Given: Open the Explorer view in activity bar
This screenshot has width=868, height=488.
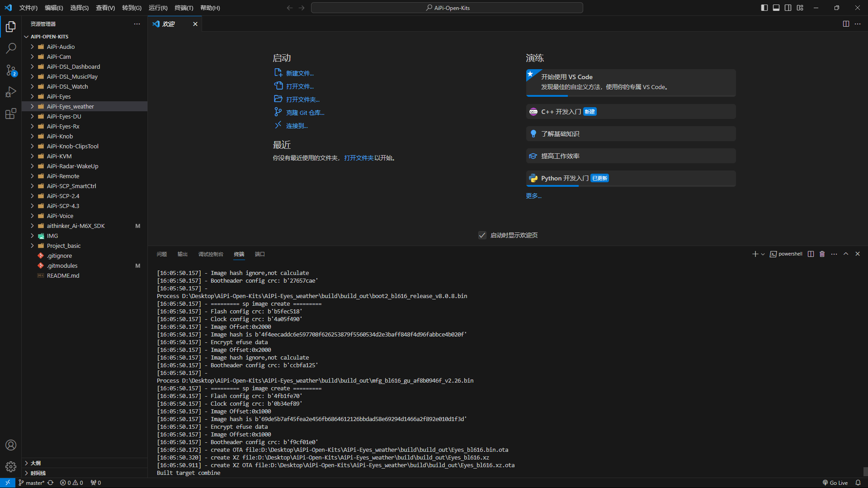Looking at the screenshot, I should [x=11, y=27].
